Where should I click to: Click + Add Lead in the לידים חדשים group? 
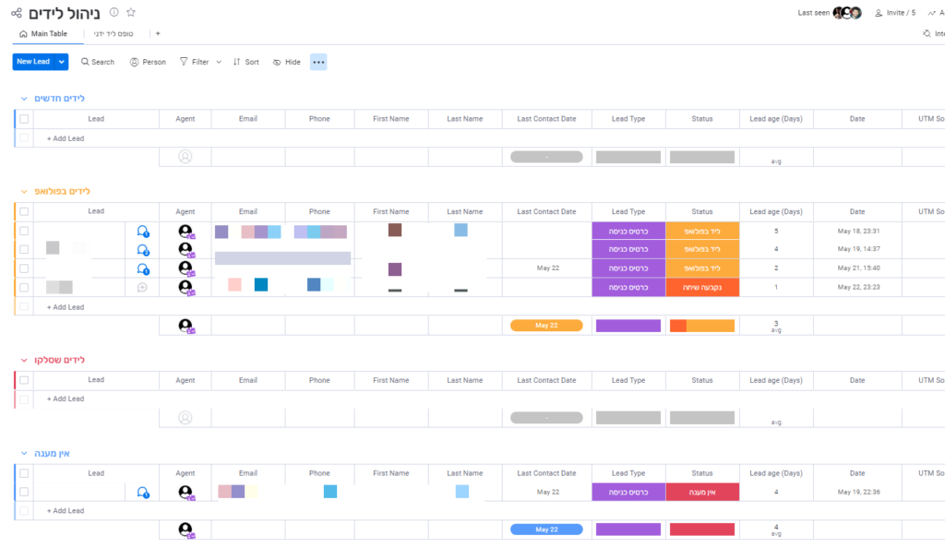tap(66, 138)
